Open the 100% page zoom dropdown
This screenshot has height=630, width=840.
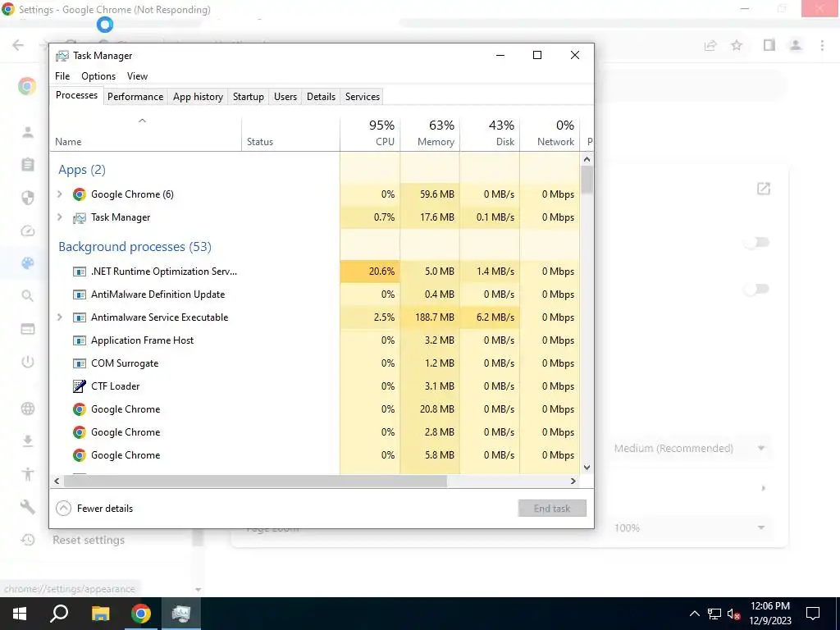(690, 527)
